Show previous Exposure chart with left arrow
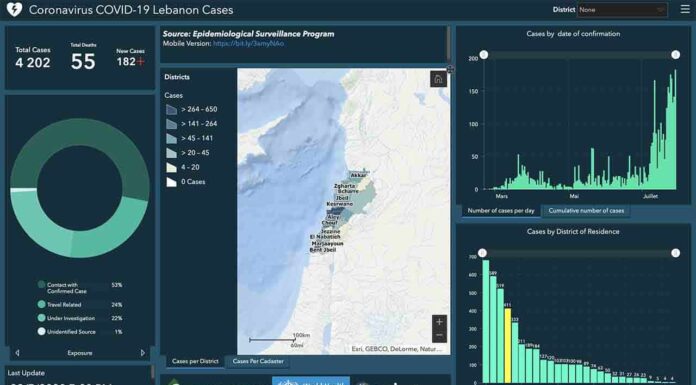Image resolution: width=696 pixels, height=385 pixels. point(17,353)
